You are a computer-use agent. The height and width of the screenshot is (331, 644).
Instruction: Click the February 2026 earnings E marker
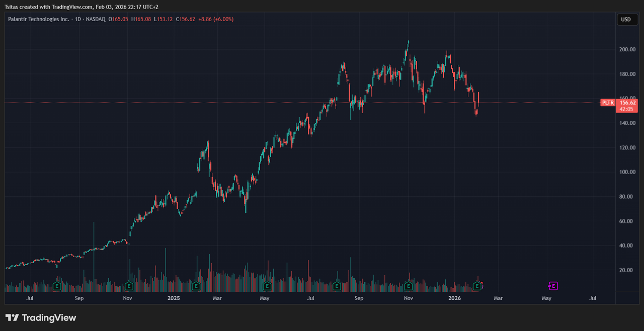click(x=476, y=286)
